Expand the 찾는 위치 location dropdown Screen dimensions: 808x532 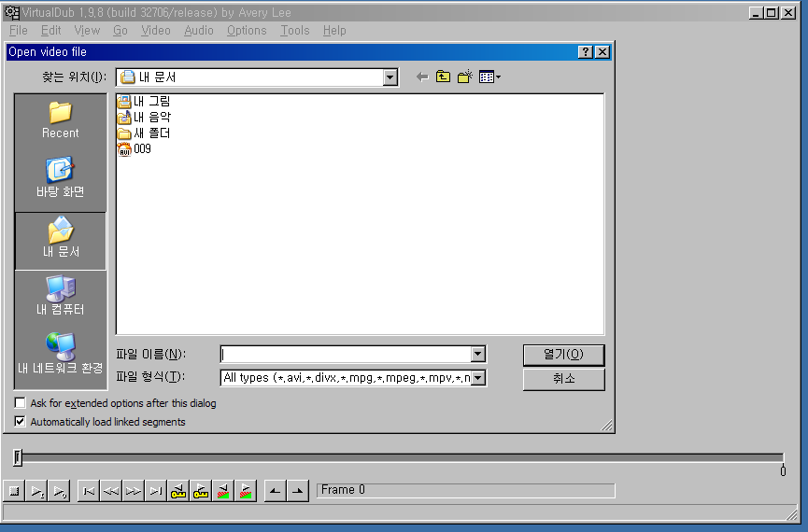[390, 77]
